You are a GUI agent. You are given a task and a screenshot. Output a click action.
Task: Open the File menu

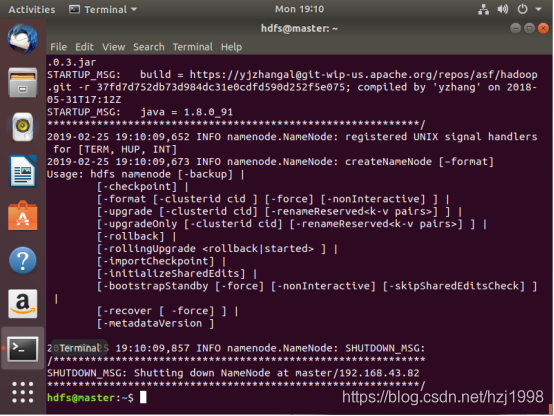[x=58, y=47]
